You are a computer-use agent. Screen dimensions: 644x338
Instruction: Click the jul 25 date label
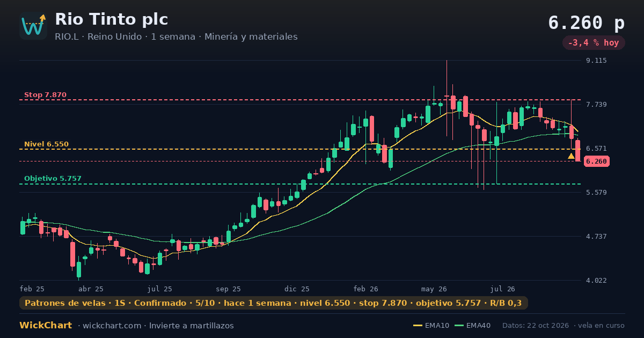(x=159, y=289)
